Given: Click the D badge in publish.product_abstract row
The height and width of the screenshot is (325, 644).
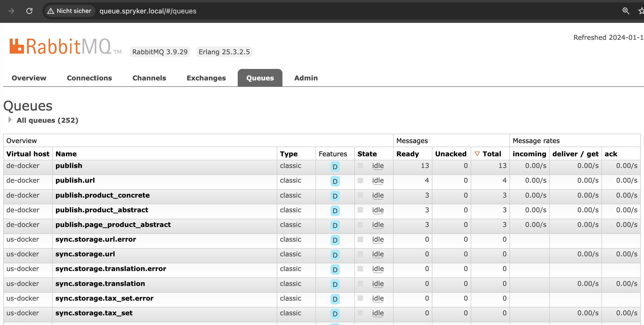Looking at the screenshot, I should click(x=335, y=211).
